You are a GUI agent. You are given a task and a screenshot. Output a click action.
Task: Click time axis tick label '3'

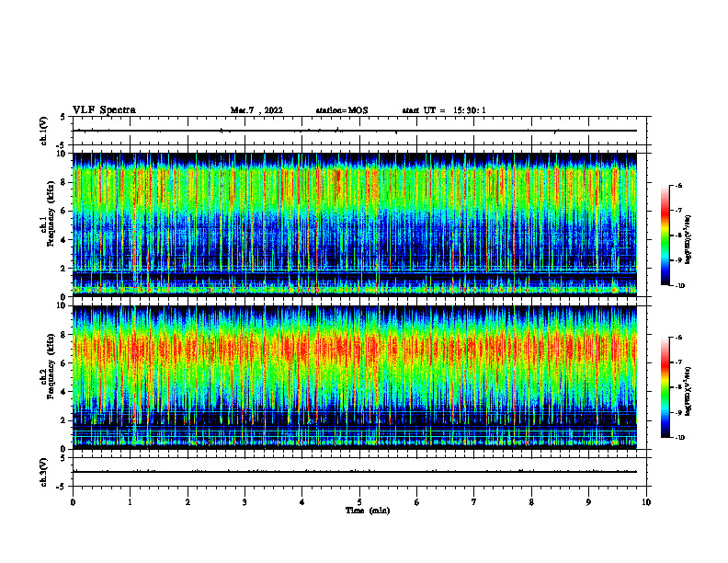pos(245,502)
